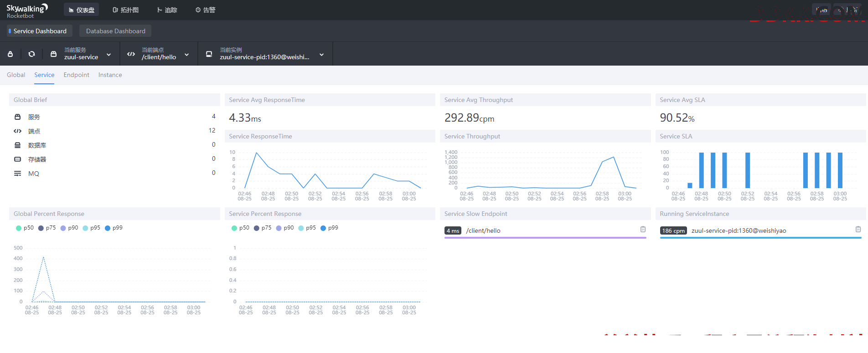
Task: Click the 4 ms latency badge
Action: 453,231
